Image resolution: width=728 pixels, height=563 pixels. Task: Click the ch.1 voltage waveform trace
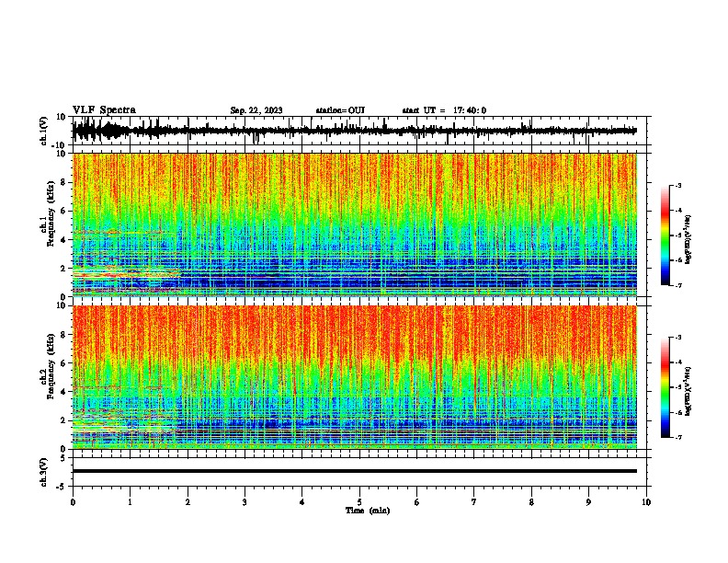pos(355,131)
